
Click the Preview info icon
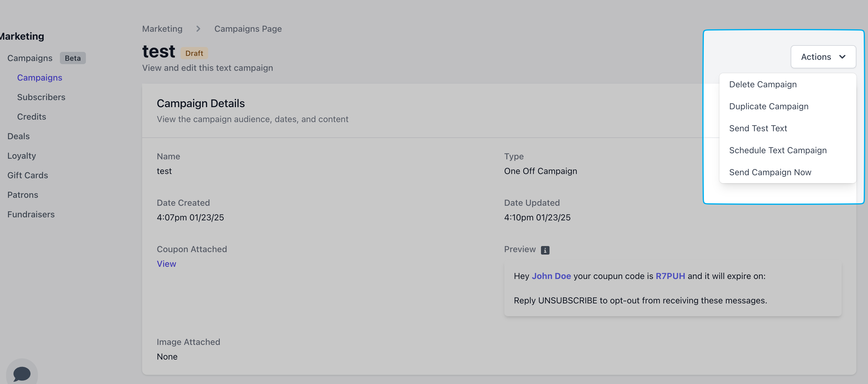click(545, 250)
